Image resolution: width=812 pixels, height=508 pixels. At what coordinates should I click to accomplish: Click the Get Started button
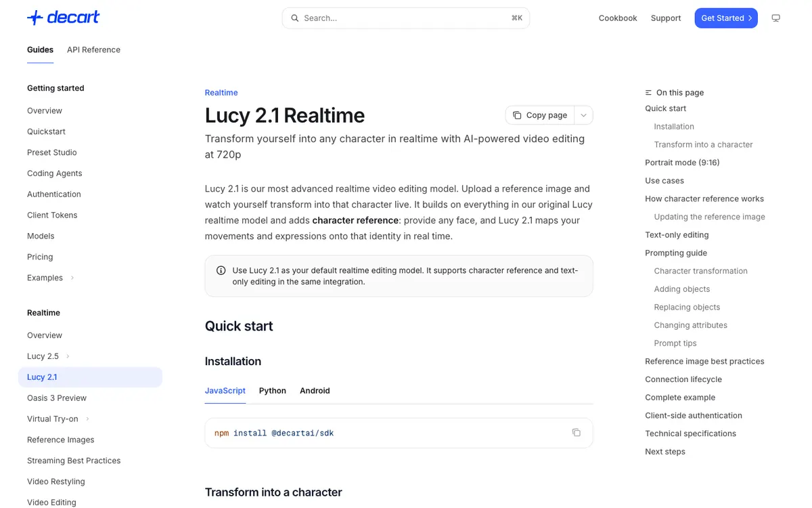(x=726, y=18)
